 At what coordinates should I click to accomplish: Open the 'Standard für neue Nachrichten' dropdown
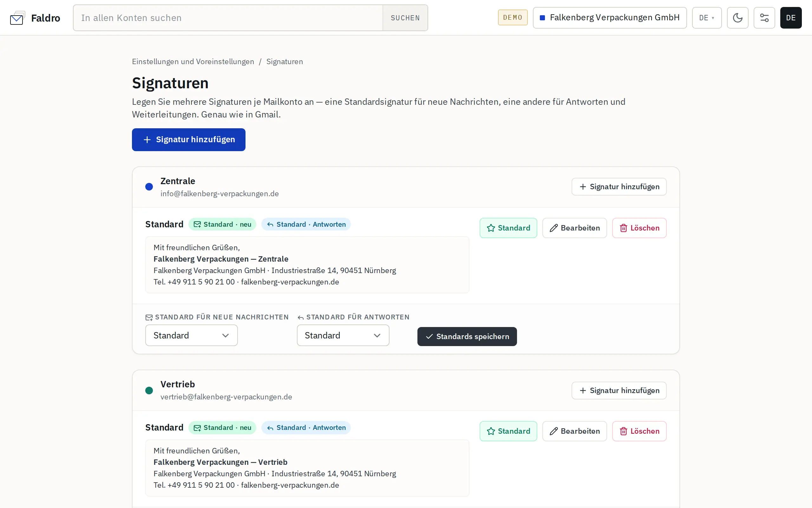191,335
